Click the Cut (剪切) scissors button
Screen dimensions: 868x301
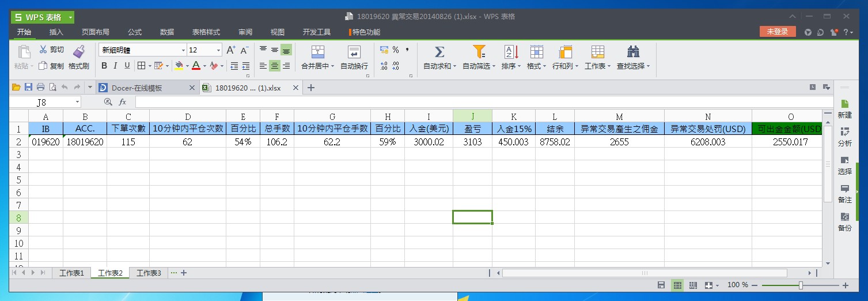[51, 50]
